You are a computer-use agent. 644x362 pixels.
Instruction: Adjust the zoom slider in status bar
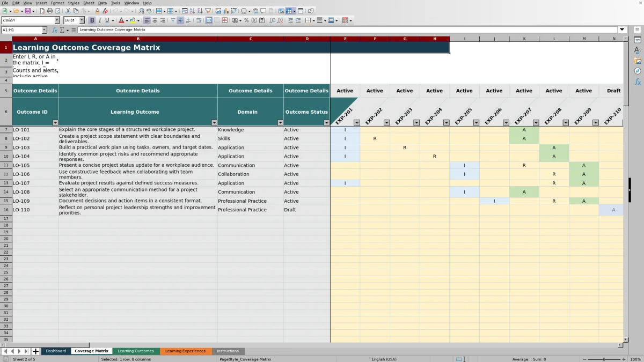(604, 359)
